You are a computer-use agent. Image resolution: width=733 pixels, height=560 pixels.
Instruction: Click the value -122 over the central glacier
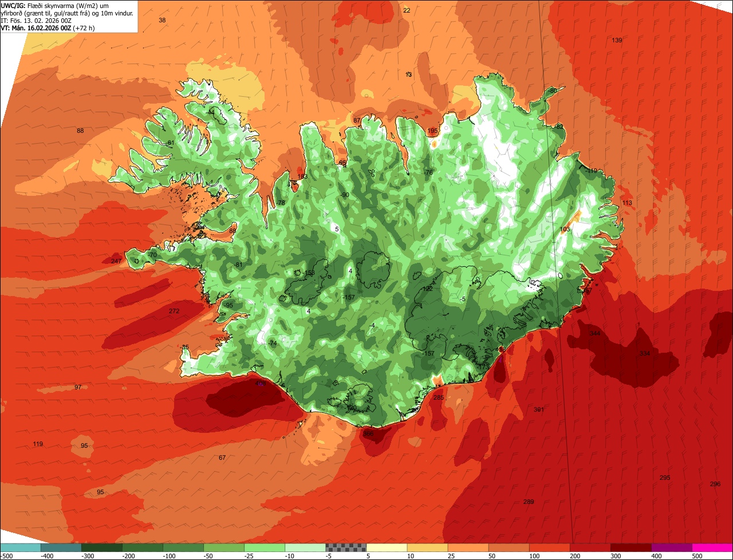click(427, 289)
